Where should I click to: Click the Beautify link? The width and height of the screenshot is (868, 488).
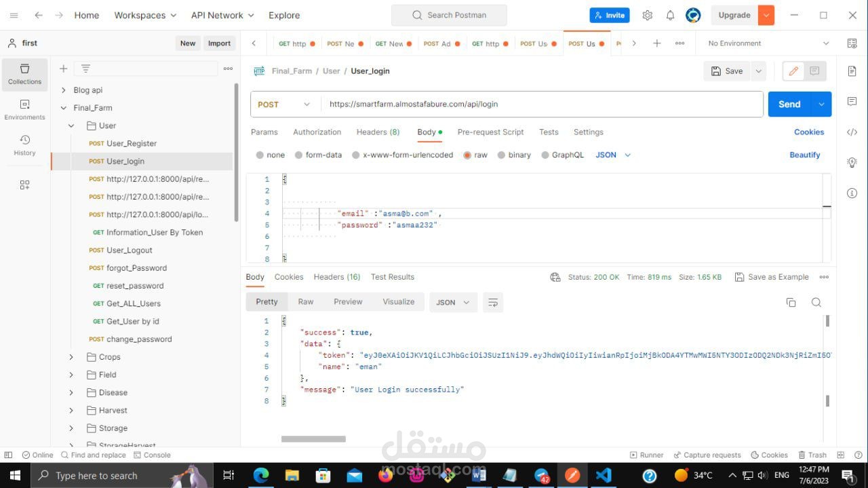tap(805, 155)
